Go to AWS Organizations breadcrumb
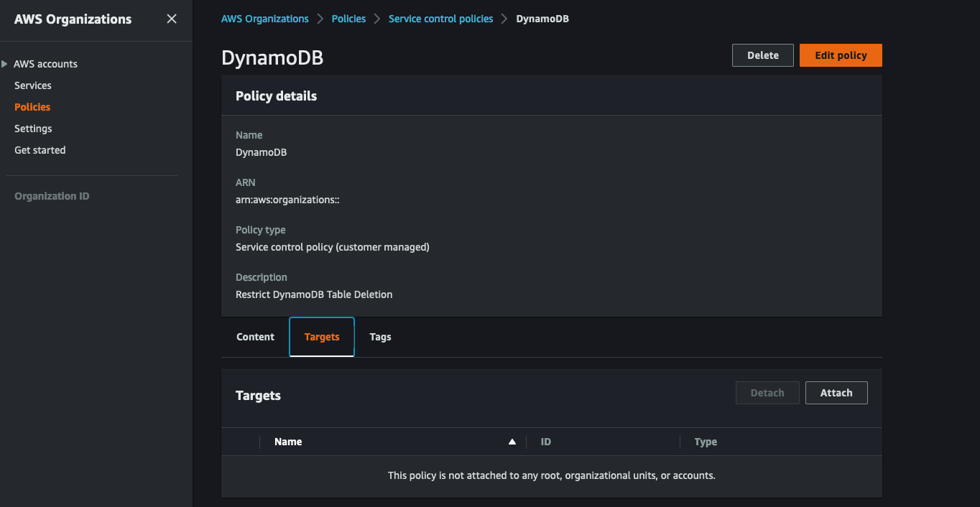Viewport: 980px width, 507px height. tap(265, 19)
